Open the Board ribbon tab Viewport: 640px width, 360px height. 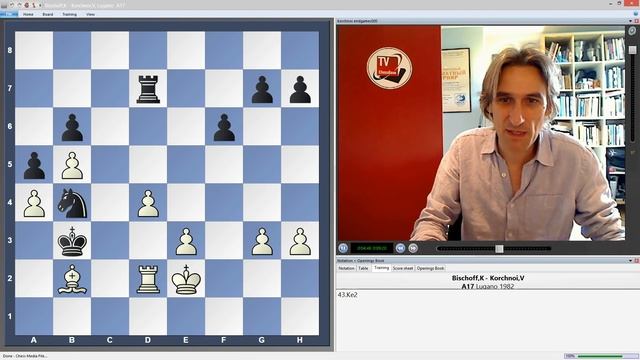pyautogui.click(x=48, y=14)
